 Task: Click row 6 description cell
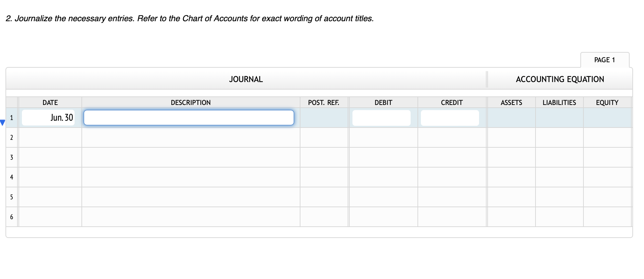point(191,217)
